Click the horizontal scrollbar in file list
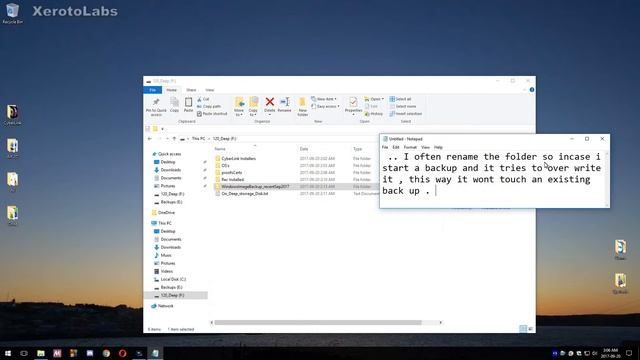The width and height of the screenshot is (640, 360). coord(318,322)
